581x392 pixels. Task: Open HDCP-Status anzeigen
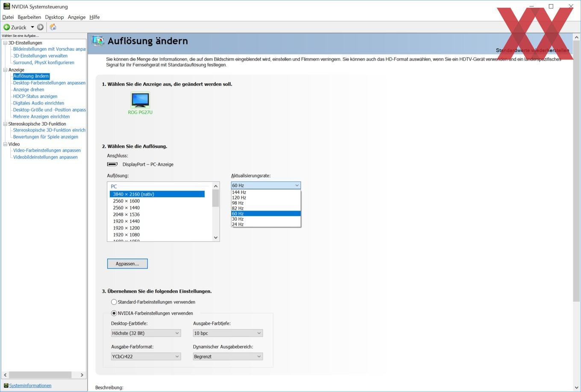coord(35,97)
